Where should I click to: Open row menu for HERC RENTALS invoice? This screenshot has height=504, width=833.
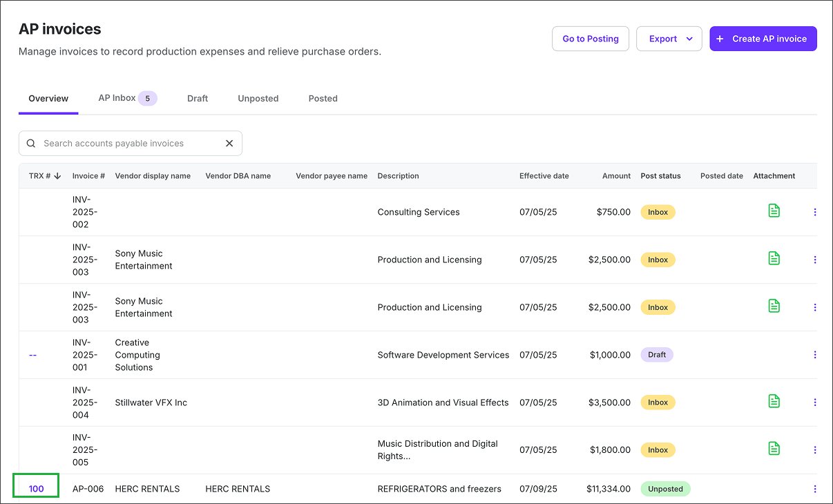[815, 489]
